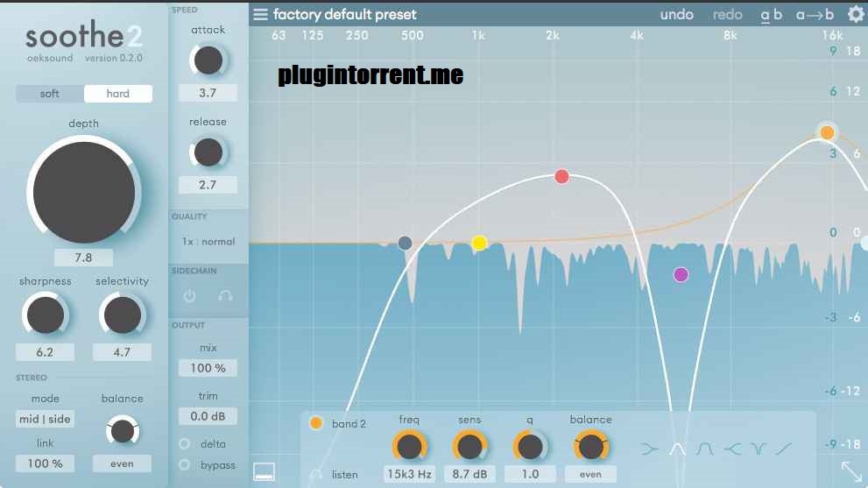Select the notch V band shape icon
The image size is (868, 488).
click(x=758, y=448)
